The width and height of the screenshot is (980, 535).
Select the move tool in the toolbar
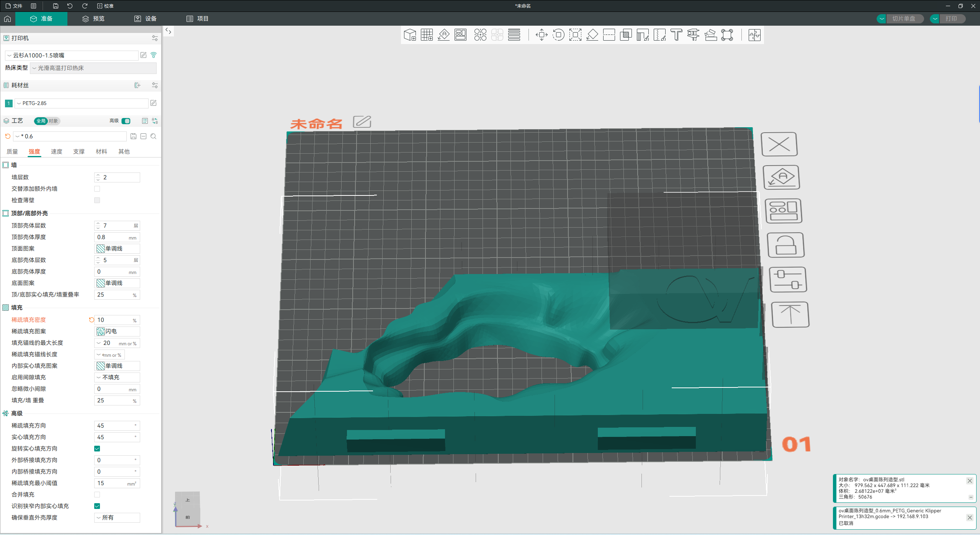pyautogui.click(x=541, y=34)
